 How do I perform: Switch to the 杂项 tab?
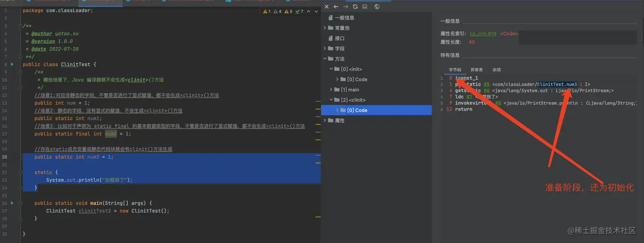point(497,70)
